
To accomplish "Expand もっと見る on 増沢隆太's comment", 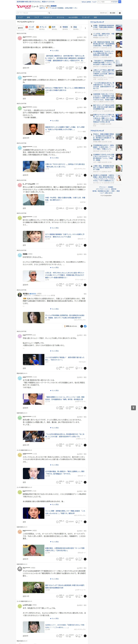I will point(54,309).
